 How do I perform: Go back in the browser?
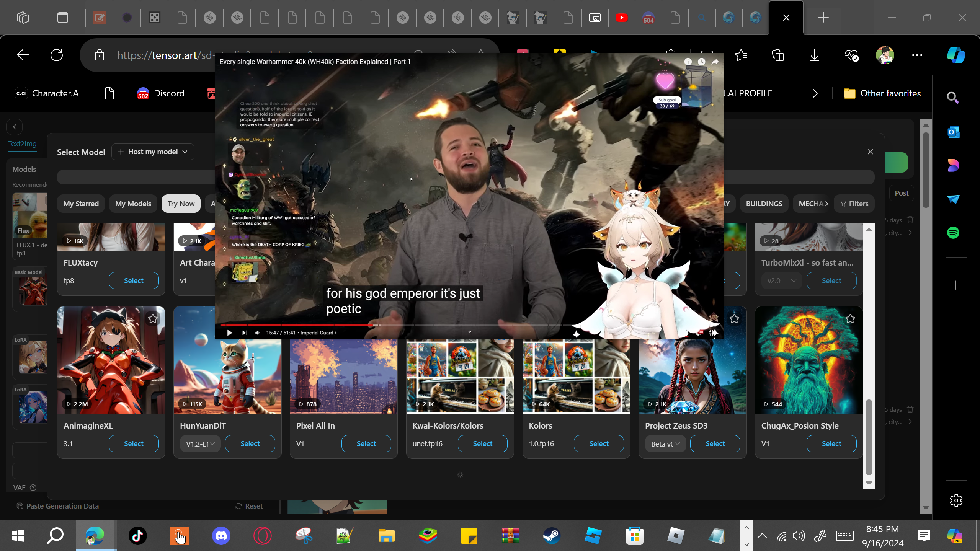(x=23, y=55)
